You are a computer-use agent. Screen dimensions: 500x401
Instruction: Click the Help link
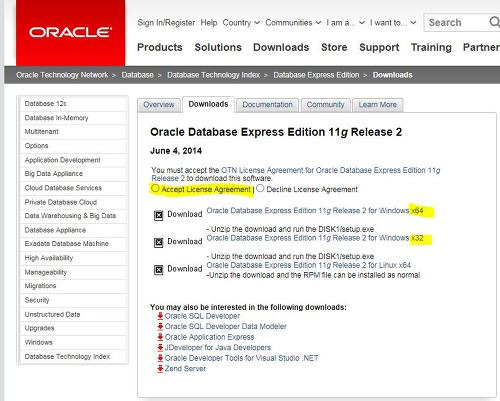click(209, 23)
